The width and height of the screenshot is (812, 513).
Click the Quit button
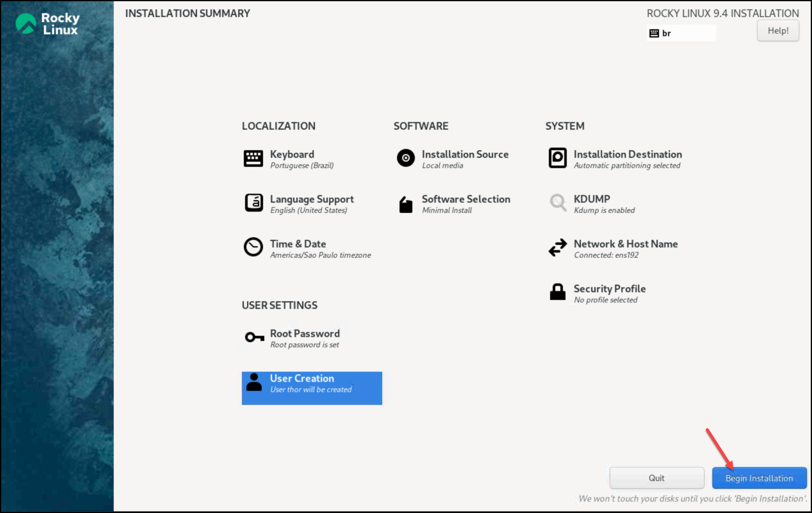tap(657, 478)
